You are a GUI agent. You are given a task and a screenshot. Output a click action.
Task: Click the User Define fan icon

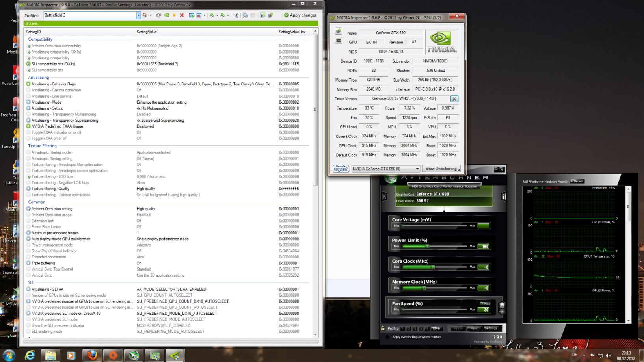coord(502,307)
